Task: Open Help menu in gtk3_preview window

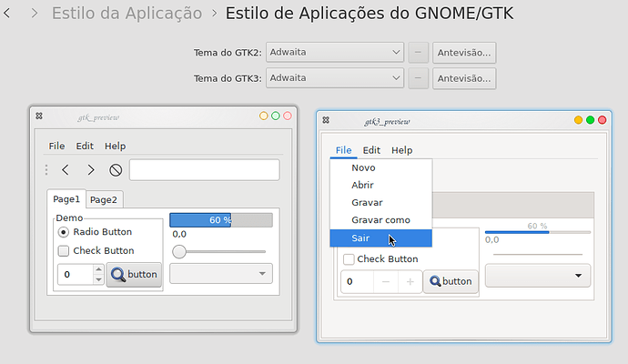Action: (x=401, y=150)
